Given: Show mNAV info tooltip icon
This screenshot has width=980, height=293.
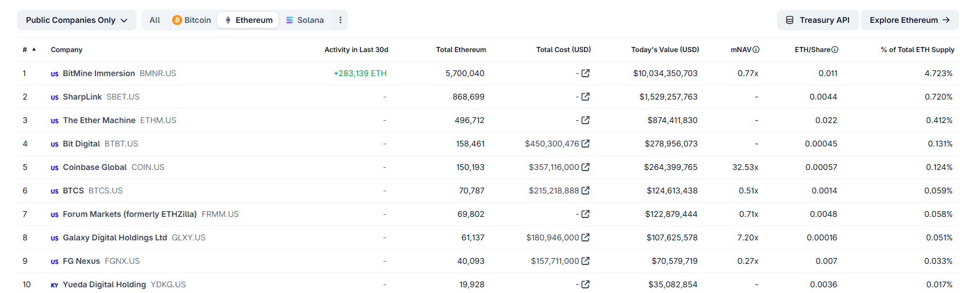Looking at the screenshot, I should 756,50.
